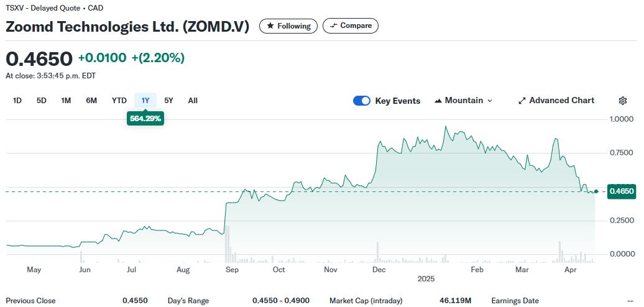Screen dimensions: 644x307
Task: Click the current price 0.4650 heading
Action: point(39,58)
